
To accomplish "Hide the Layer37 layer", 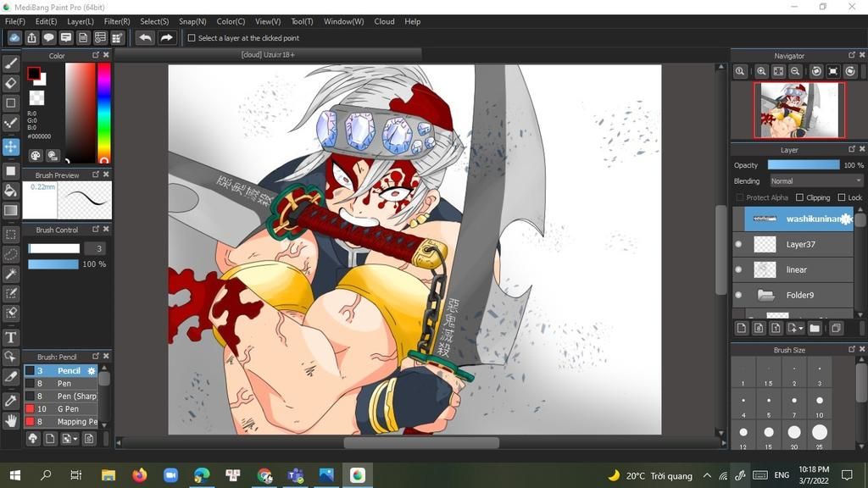I will pos(738,244).
